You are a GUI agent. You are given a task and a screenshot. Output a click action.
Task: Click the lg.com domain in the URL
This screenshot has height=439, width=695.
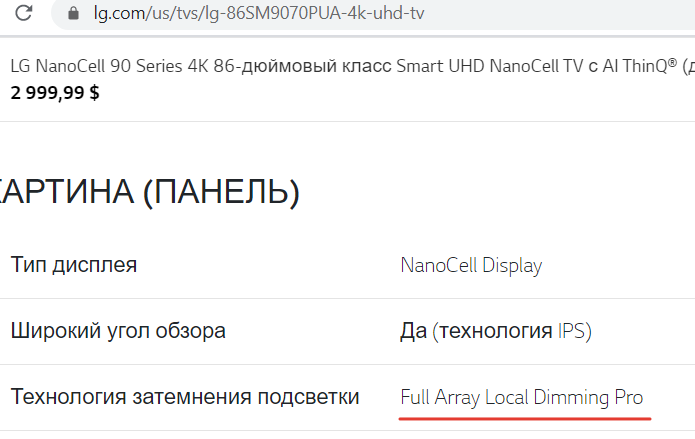(119, 15)
